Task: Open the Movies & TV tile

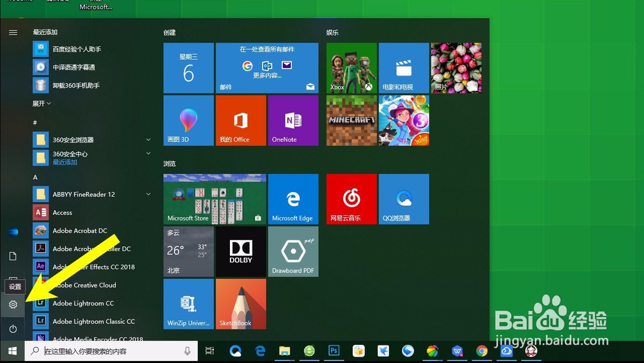Action: 404,68
